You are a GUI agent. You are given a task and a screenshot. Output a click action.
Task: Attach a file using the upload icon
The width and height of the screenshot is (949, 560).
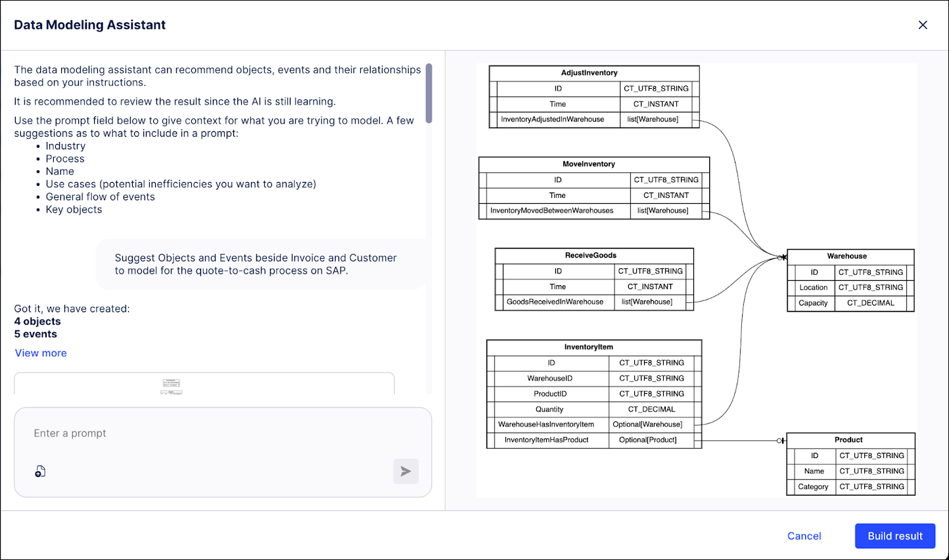(x=40, y=471)
